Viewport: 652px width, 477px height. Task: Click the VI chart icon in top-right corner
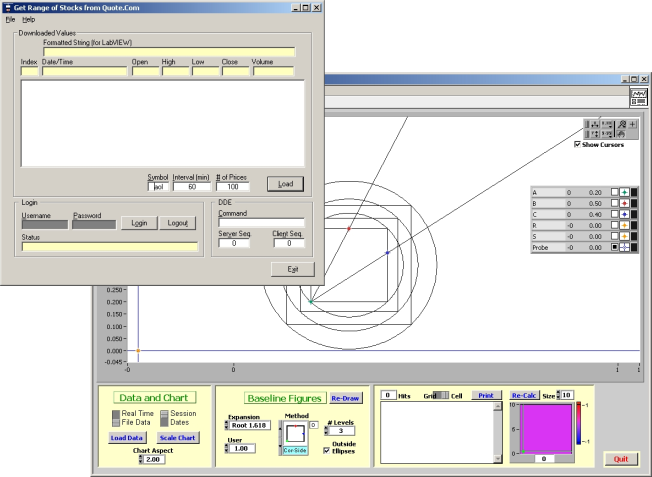(x=637, y=97)
